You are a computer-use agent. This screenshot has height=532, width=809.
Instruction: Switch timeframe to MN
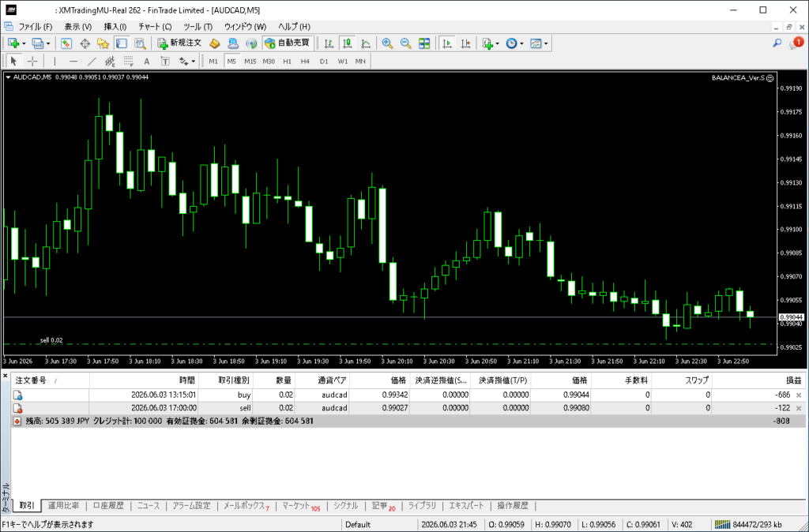[x=360, y=62]
